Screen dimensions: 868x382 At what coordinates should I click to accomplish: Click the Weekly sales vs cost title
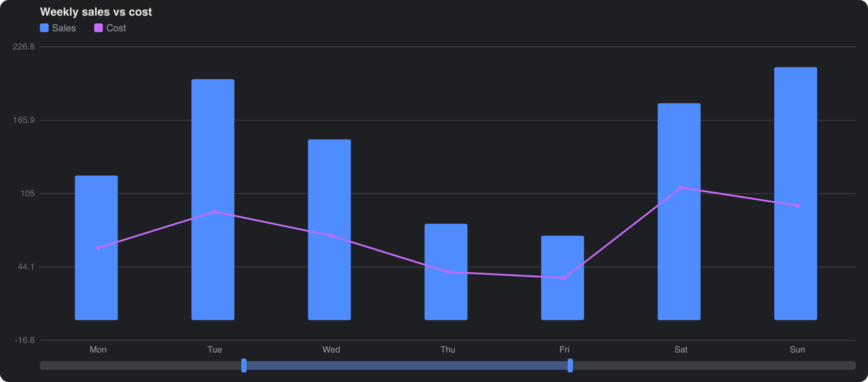coord(96,12)
